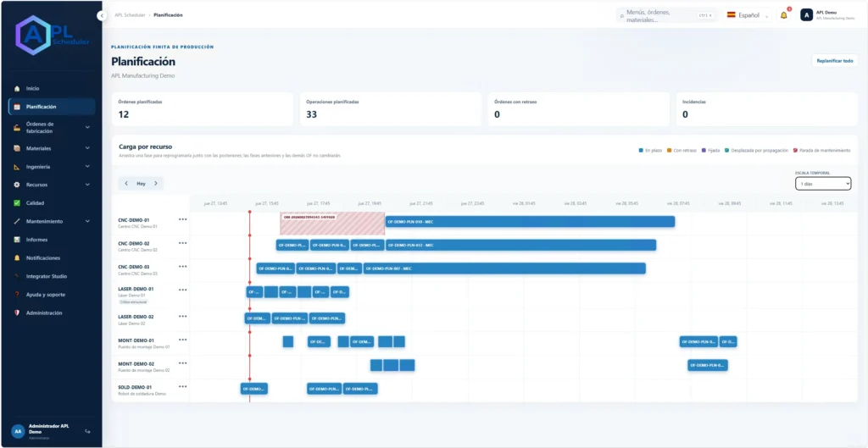Expand the Materiales submenu chevron
868x448 pixels.
pos(87,148)
